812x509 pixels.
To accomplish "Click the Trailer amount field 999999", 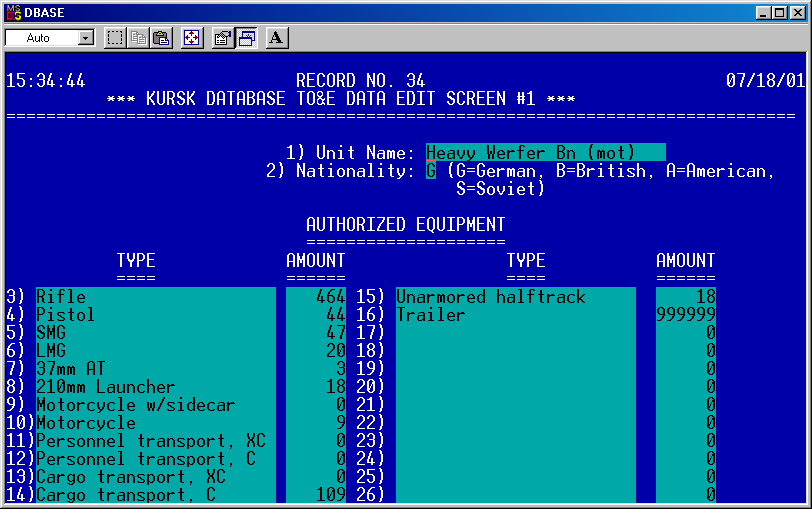I will coord(685,315).
